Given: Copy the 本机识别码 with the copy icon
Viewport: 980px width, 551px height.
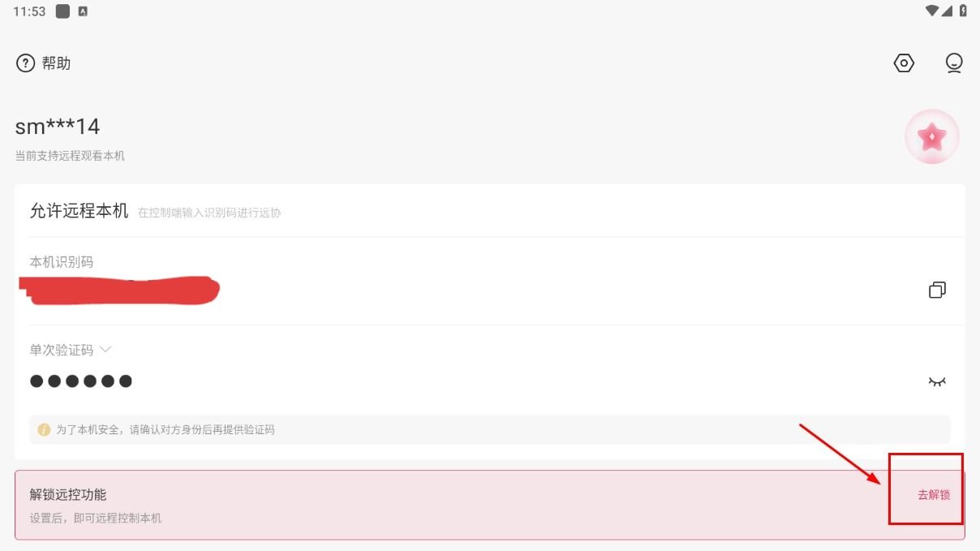Looking at the screenshot, I should click(937, 290).
